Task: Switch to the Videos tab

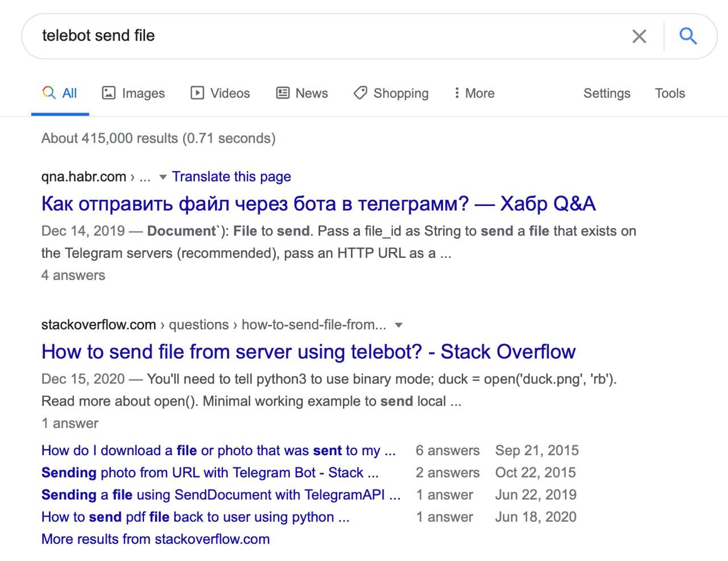Action: click(x=220, y=93)
